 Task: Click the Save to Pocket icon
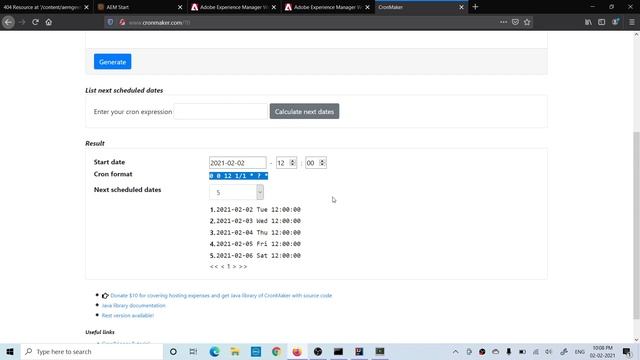(515, 22)
